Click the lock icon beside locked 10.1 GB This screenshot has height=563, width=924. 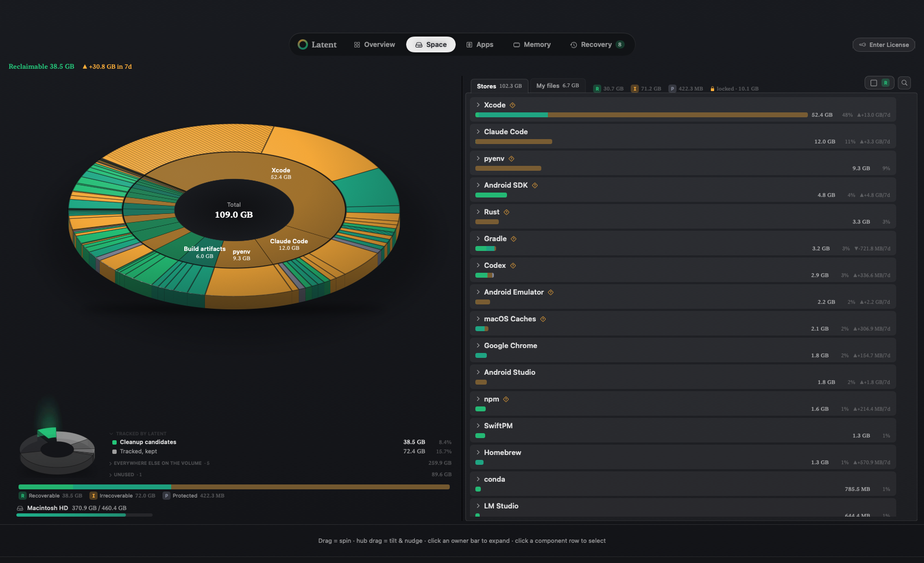tap(712, 88)
